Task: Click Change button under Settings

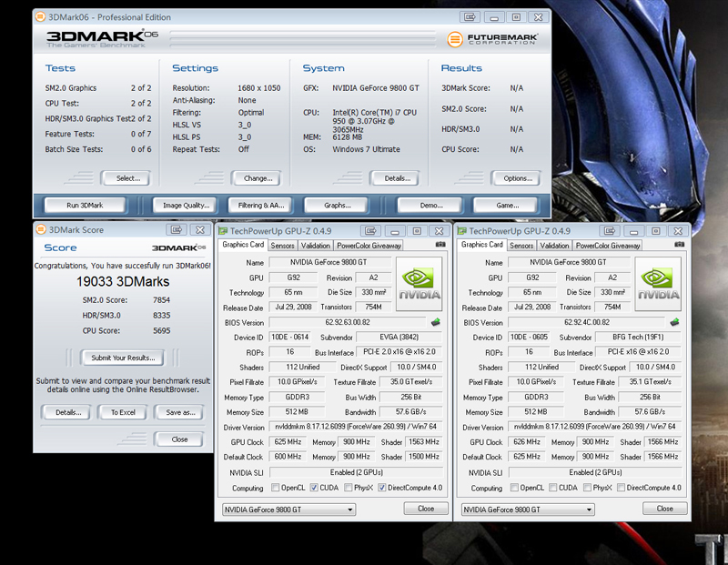Action: click(x=257, y=178)
